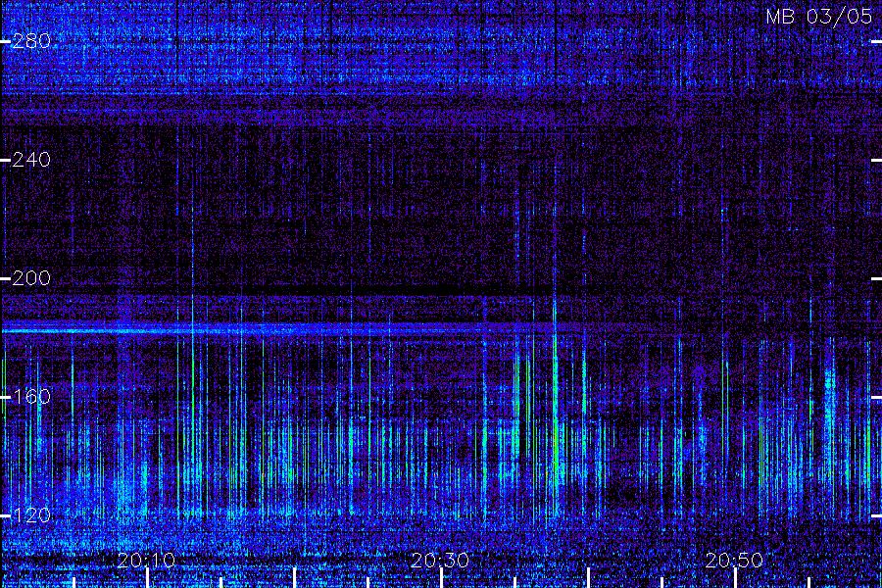Image resolution: width=882 pixels, height=588 pixels.
Task: Click the 20:10 time axis label
Action: pos(146,561)
